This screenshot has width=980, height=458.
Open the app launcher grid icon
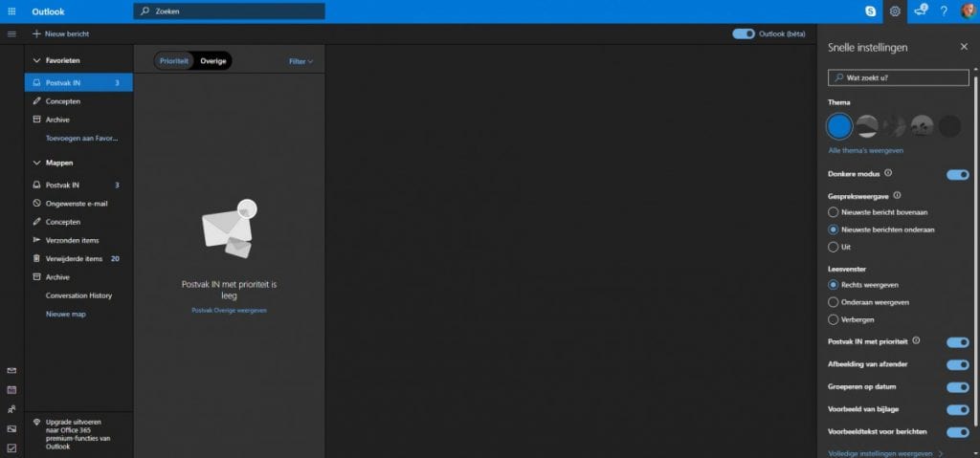click(11, 11)
